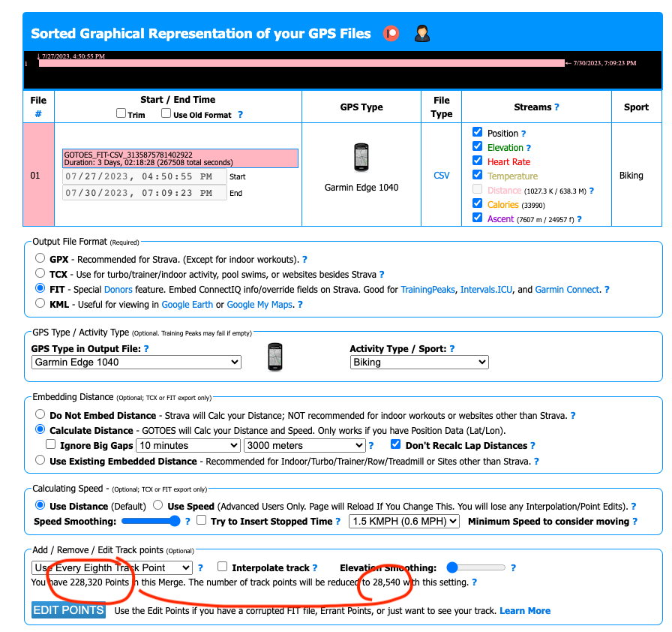
Task: Choose Do Not Embed Distance option
Action: 40,414
